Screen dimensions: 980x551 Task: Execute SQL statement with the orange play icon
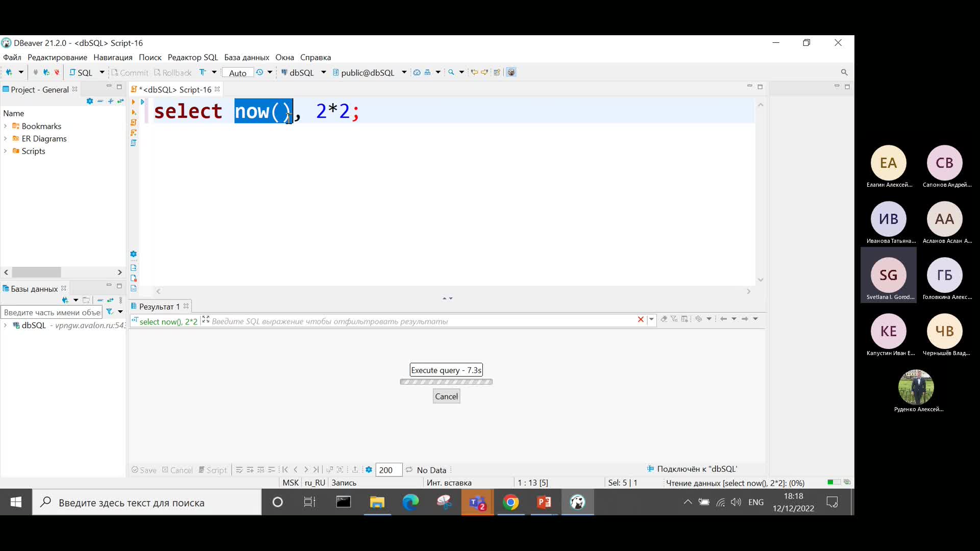click(133, 102)
